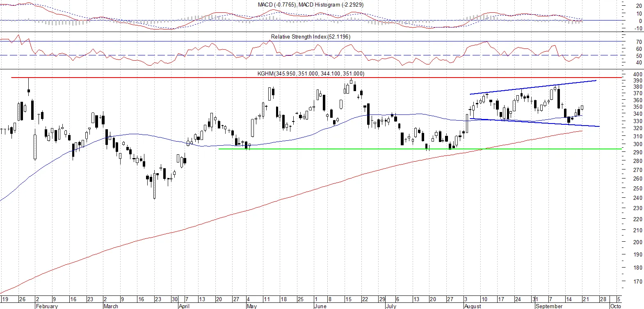644x309 pixels.
Task: Click the -10 value on MACD axis
Action: [638, 28]
